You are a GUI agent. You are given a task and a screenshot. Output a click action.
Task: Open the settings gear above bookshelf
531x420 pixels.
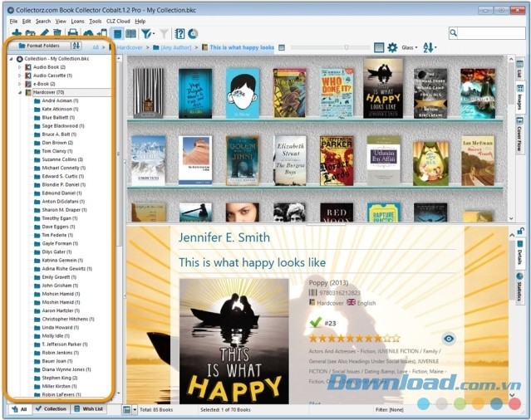(392, 47)
